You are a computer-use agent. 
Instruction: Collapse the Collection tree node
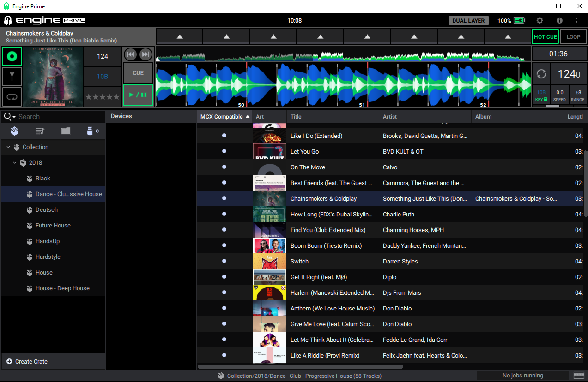pyautogui.click(x=8, y=147)
